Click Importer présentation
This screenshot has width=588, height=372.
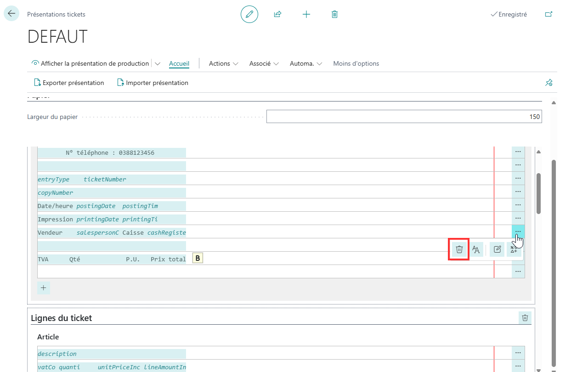153,83
